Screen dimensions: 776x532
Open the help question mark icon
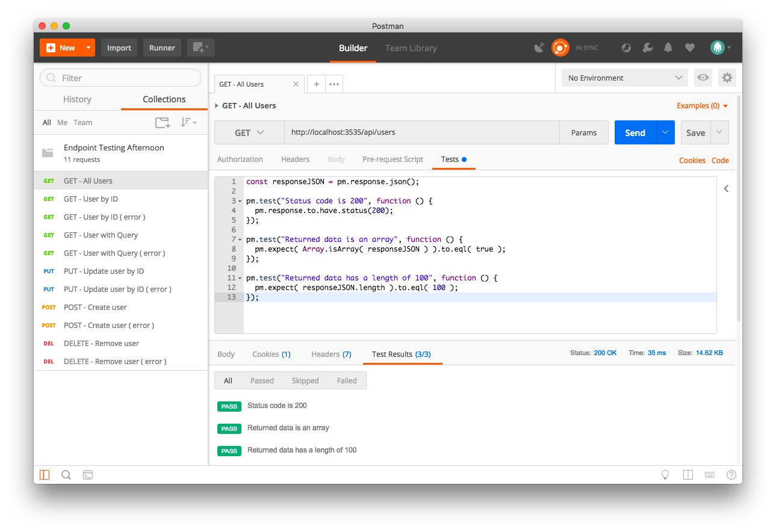(x=731, y=475)
